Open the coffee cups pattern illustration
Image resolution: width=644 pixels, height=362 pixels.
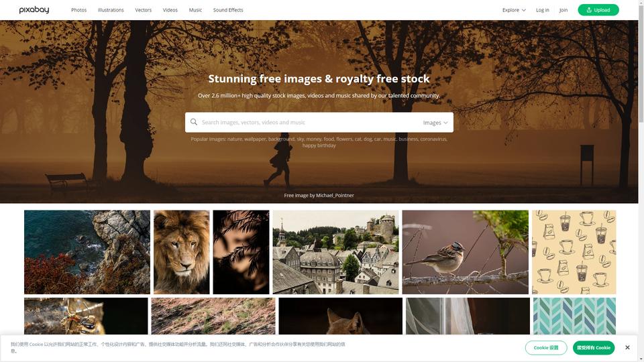pos(574,252)
